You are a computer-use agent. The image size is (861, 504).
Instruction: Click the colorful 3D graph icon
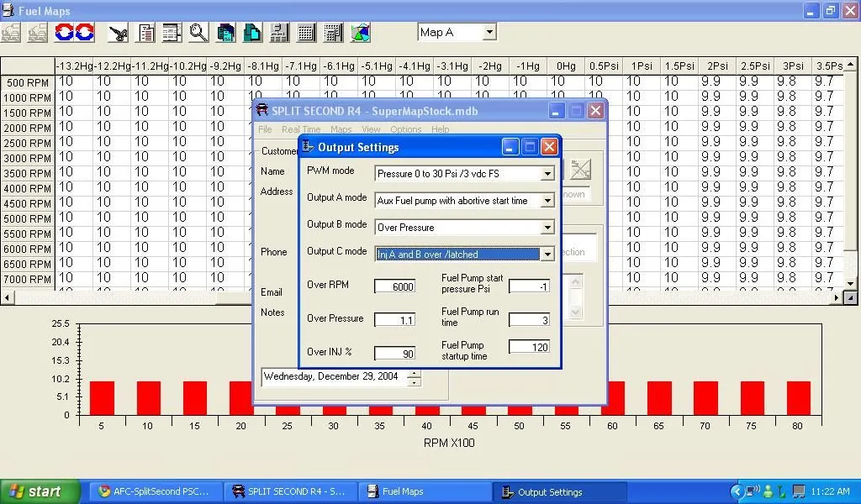coord(360,33)
